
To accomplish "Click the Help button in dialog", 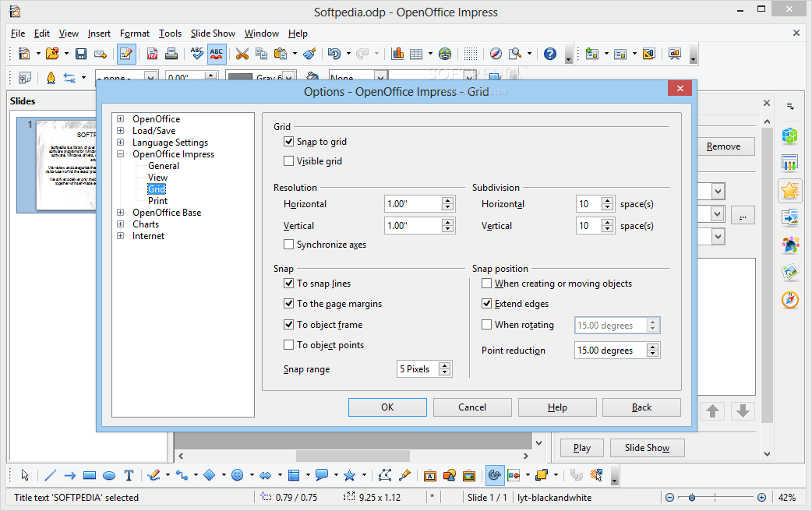I will (557, 407).
